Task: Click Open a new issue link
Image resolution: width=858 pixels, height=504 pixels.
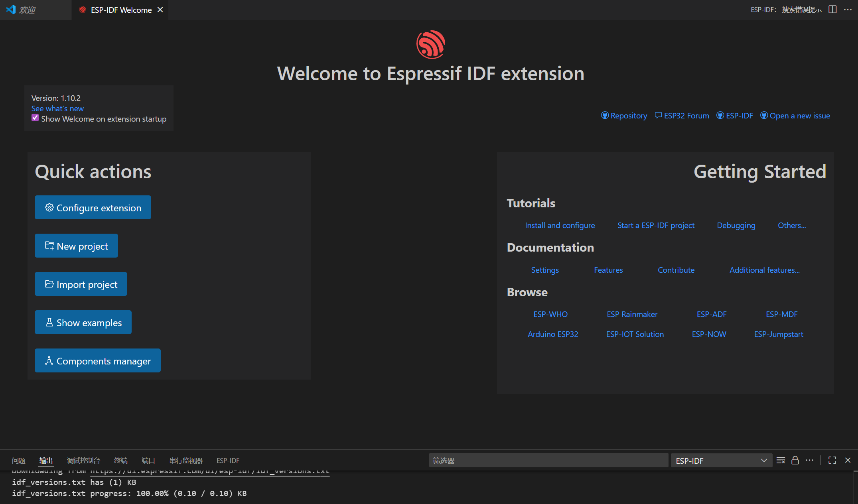Action: (795, 116)
